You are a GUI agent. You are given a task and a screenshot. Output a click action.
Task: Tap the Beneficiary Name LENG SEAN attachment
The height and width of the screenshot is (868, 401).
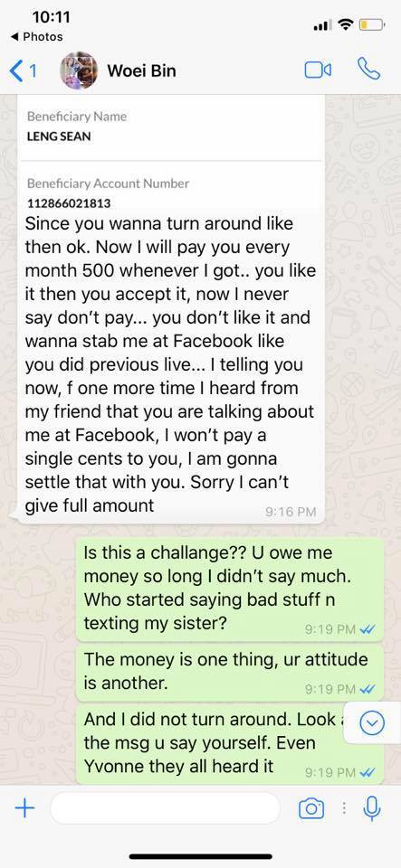(170, 127)
